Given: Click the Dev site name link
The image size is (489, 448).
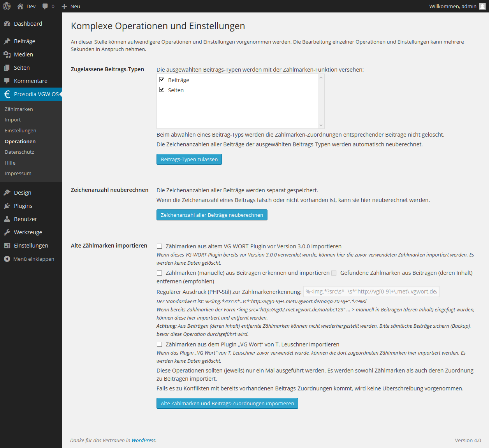Looking at the screenshot, I should (31, 7).
